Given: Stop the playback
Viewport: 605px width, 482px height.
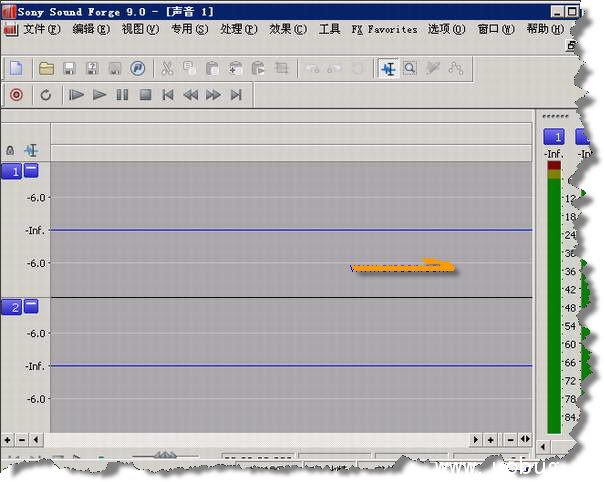Looking at the screenshot, I should coord(145,95).
